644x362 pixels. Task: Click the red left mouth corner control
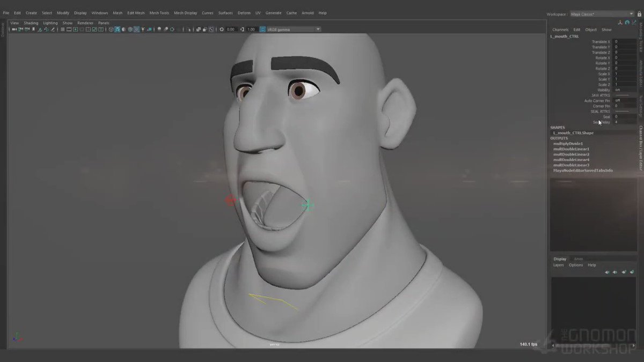click(231, 201)
